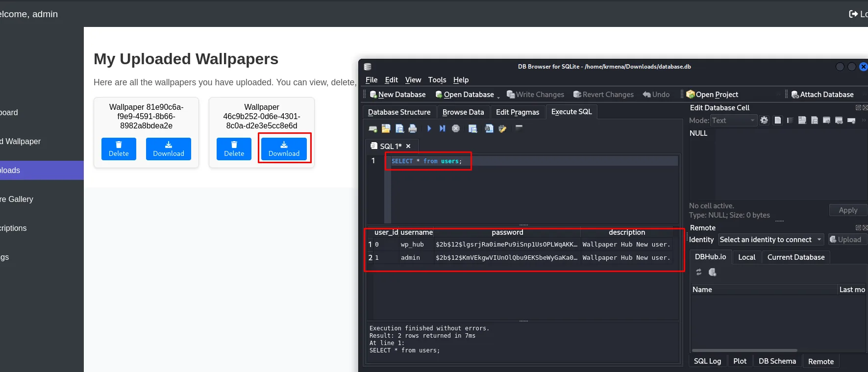
Task: Float the Edit Database Cell panel
Action: click(858, 107)
